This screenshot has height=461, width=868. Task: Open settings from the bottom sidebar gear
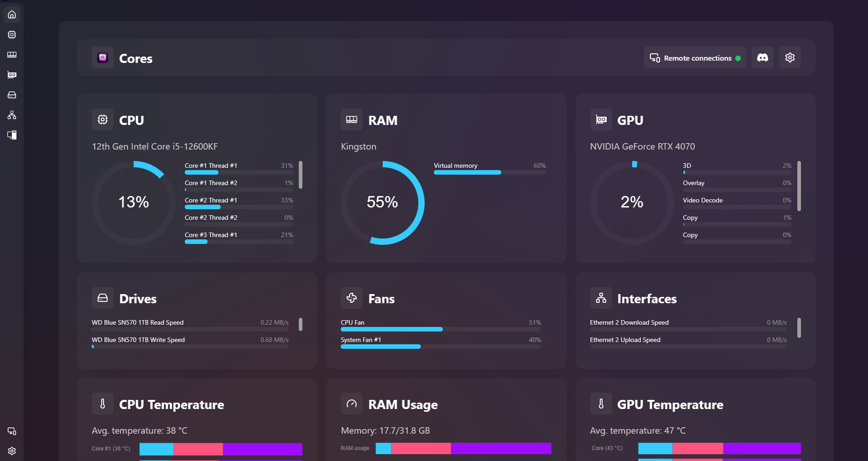pos(11,451)
